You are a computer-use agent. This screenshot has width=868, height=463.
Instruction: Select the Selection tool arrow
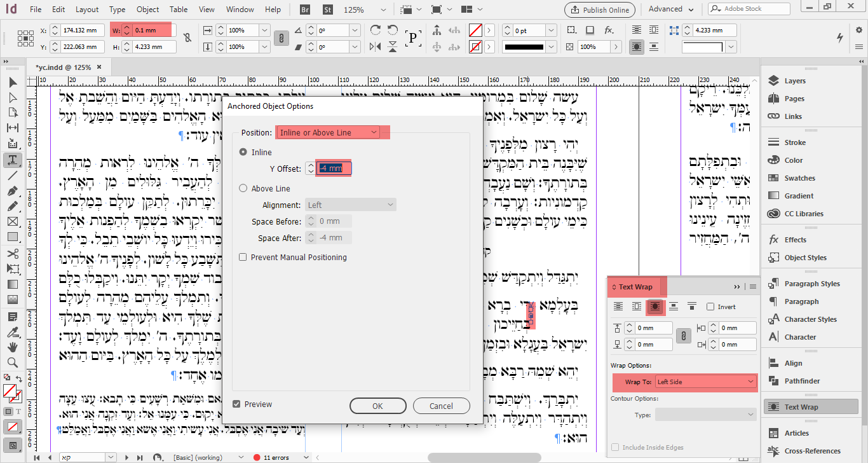(x=12, y=82)
